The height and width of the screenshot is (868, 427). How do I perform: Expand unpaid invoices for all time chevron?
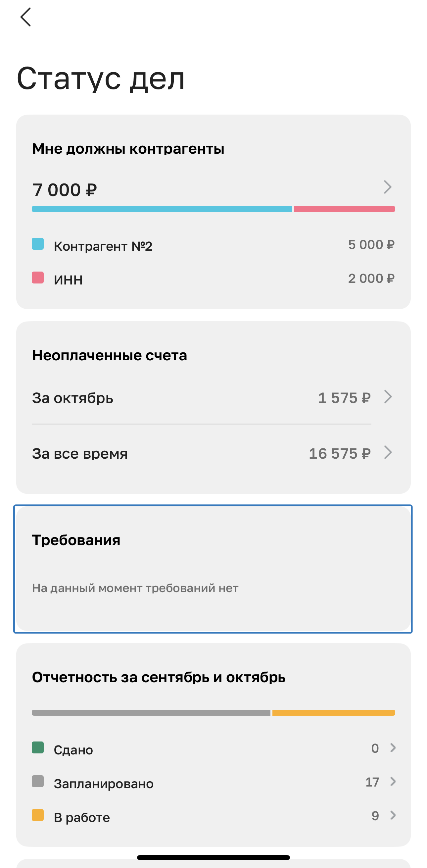[x=388, y=452]
